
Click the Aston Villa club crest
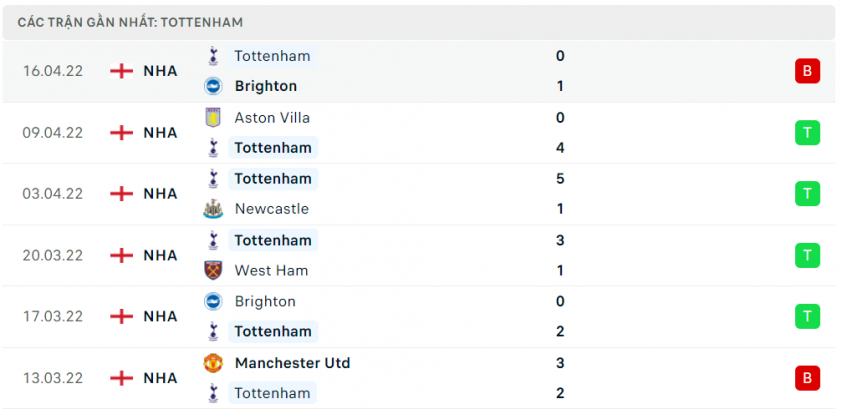coord(213,118)
